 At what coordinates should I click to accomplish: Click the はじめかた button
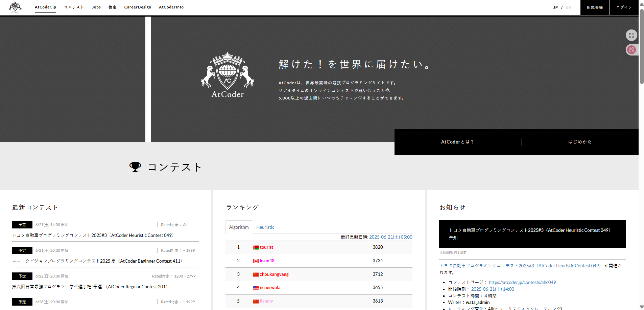point(580,142)
